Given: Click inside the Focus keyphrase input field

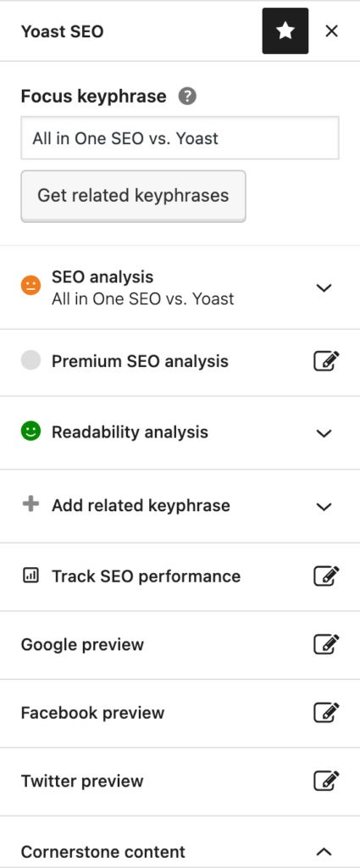Looking at the screenshot, I should point(180,138).
